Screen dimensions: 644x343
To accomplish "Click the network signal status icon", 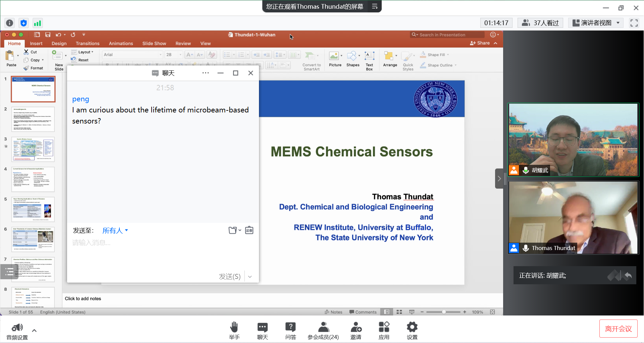I will coord(37,23).
